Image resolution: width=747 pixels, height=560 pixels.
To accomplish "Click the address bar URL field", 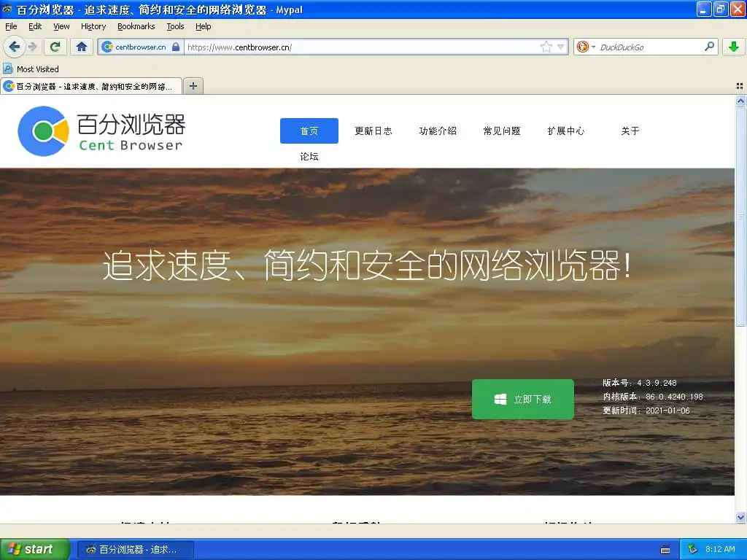I will [362, 47].
